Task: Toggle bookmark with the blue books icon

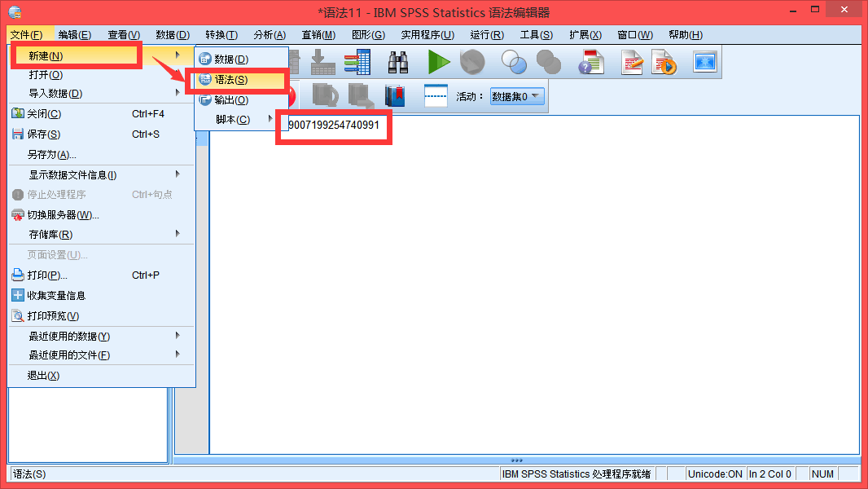Action: point(395,96)
